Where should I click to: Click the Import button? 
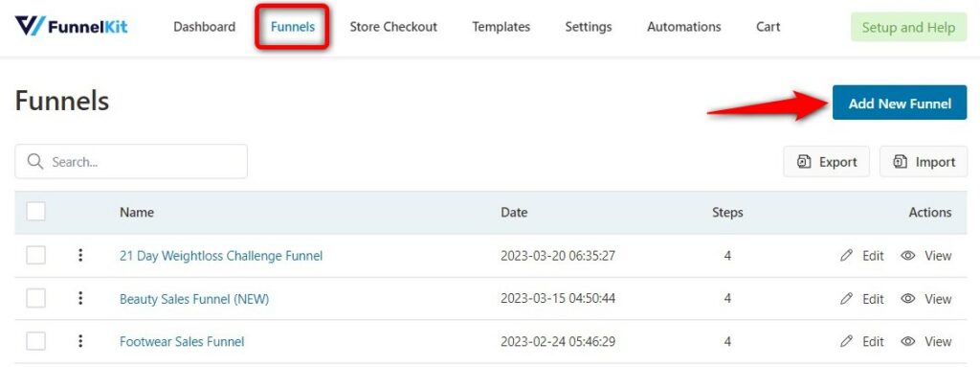click(x=924, y=162)
